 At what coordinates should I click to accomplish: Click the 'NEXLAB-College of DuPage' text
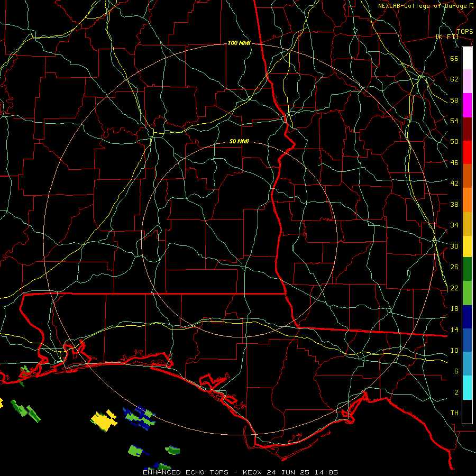click(x=422, y=6)
